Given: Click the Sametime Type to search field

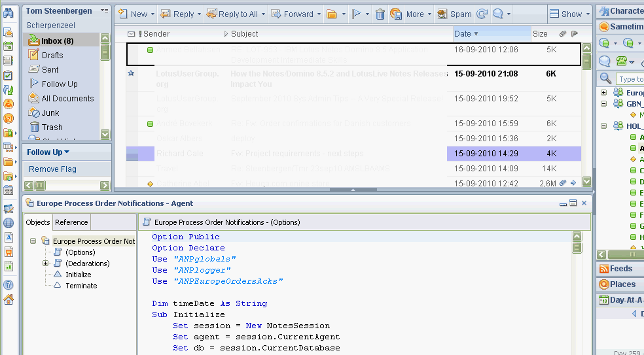Looking at the screenshot, I should pos(630,79).
